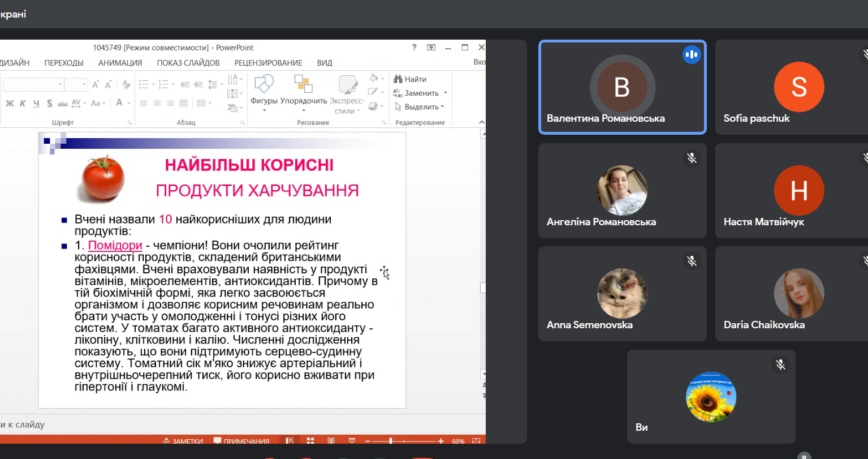
Task: Click the ЗАМЕТКИ notes button
Action: point(183,441)
